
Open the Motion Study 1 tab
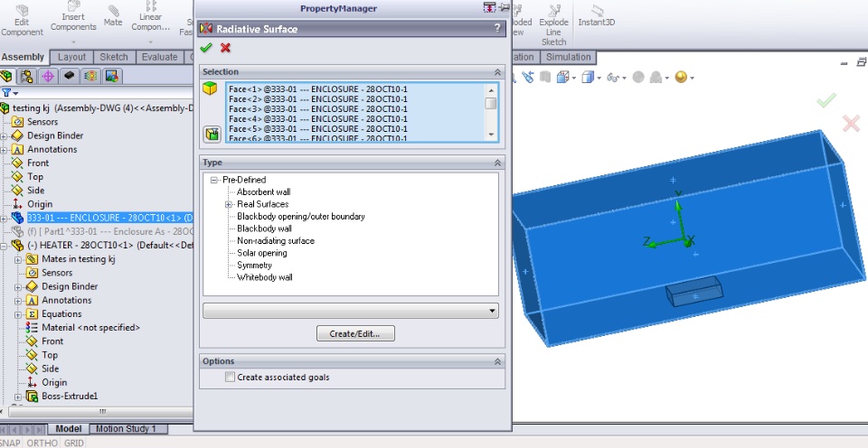[x=127, y=429]
